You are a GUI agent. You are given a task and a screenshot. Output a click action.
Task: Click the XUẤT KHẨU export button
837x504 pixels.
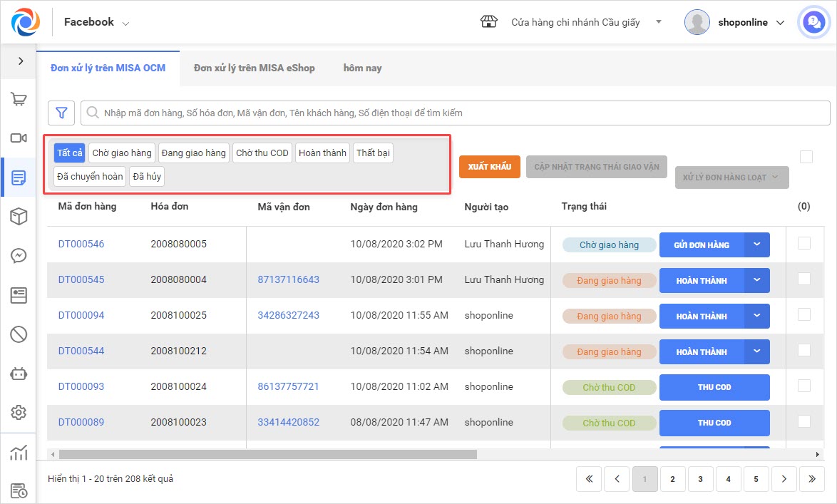click(x=489, y=167)
